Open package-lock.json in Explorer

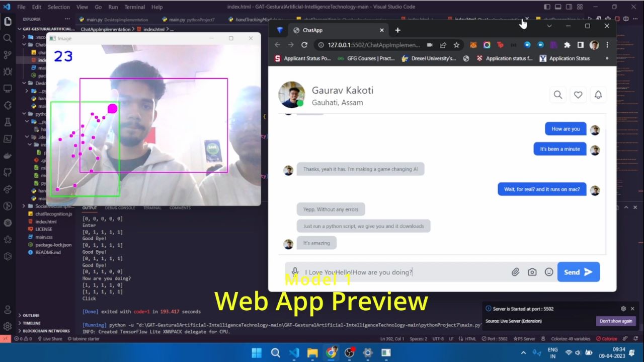[x=53, y=245]
